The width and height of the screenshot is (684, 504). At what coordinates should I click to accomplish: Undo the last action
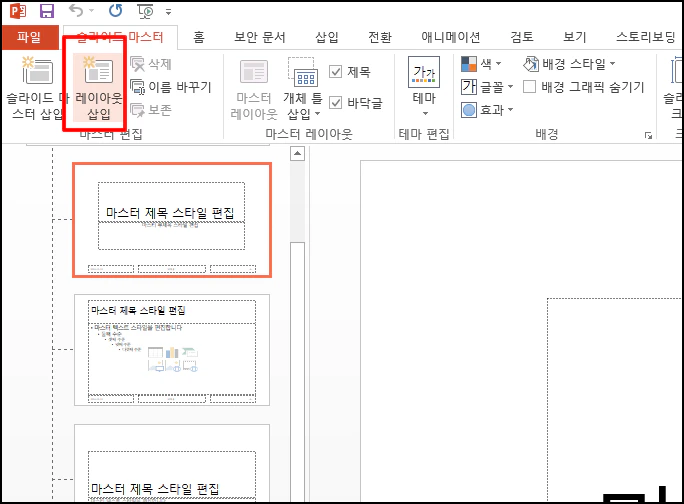click(76, 10)
